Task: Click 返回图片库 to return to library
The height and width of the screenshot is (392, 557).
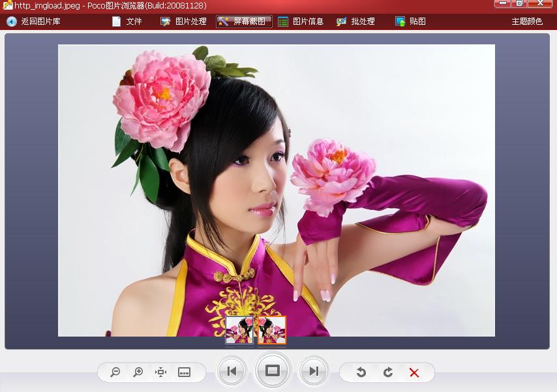Action: [x=34, y=22]
